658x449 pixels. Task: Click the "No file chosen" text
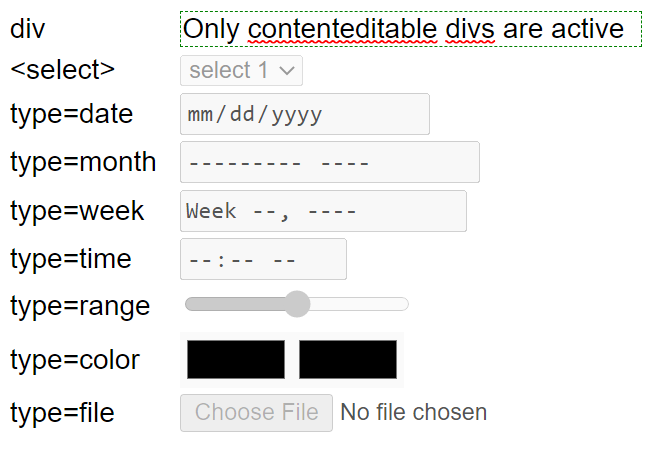pos(414,412)
